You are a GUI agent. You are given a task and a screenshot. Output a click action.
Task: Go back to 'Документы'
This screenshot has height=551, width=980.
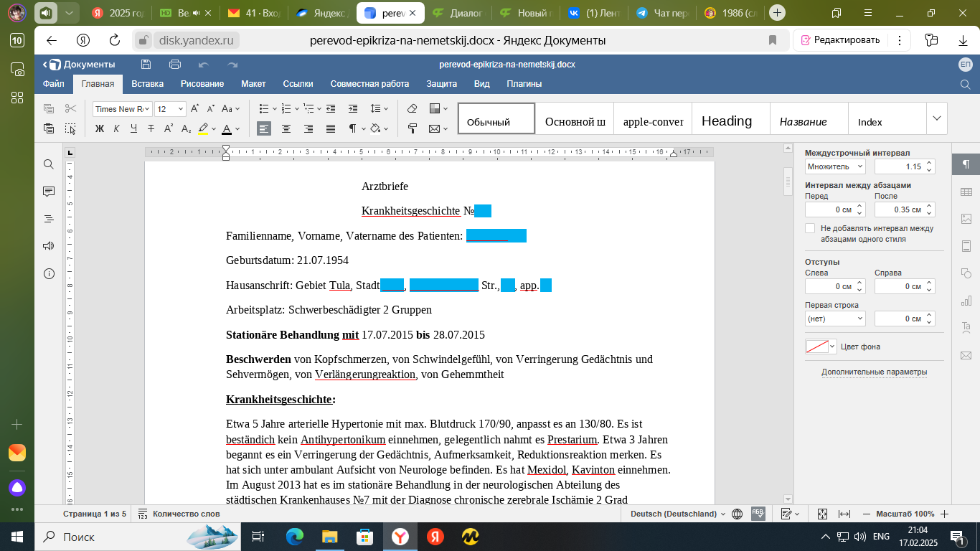[x=79, y=65]
